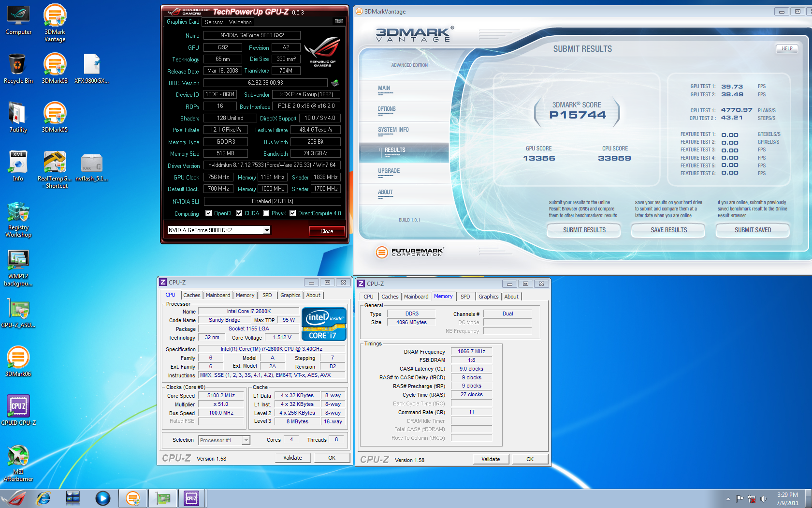Show hidden tray icons arrow
Image resolution: width=812 pixels, height=508 pixels.
coord(728,499)
